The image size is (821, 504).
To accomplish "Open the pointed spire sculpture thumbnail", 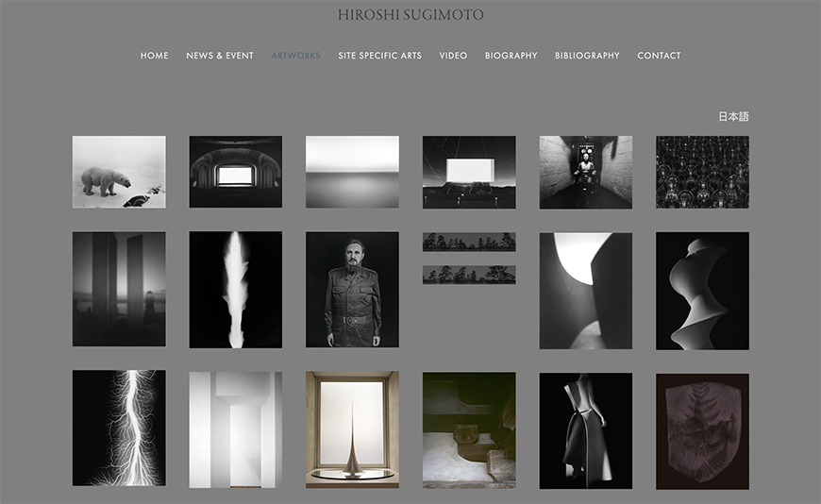I will [352, 430].
